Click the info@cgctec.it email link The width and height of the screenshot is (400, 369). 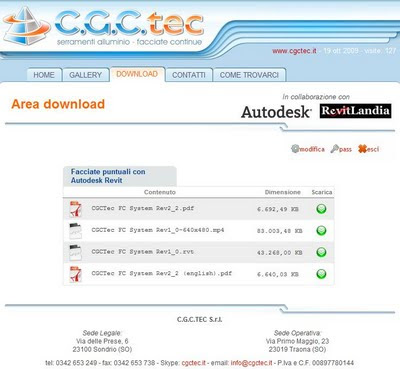[251, 363]
